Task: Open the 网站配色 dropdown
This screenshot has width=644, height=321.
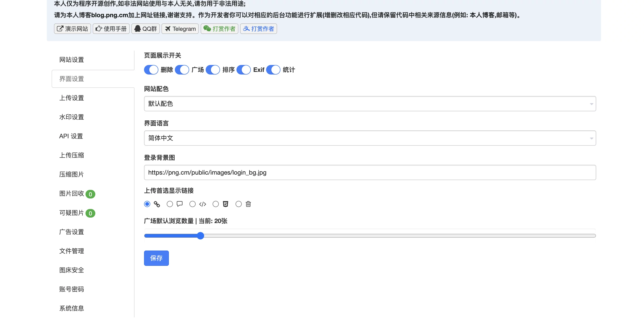Action: [x=370, y=104]
